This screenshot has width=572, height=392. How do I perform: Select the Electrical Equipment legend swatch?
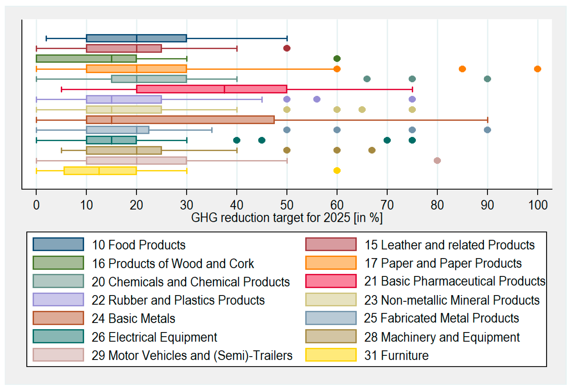coord(58,336)
